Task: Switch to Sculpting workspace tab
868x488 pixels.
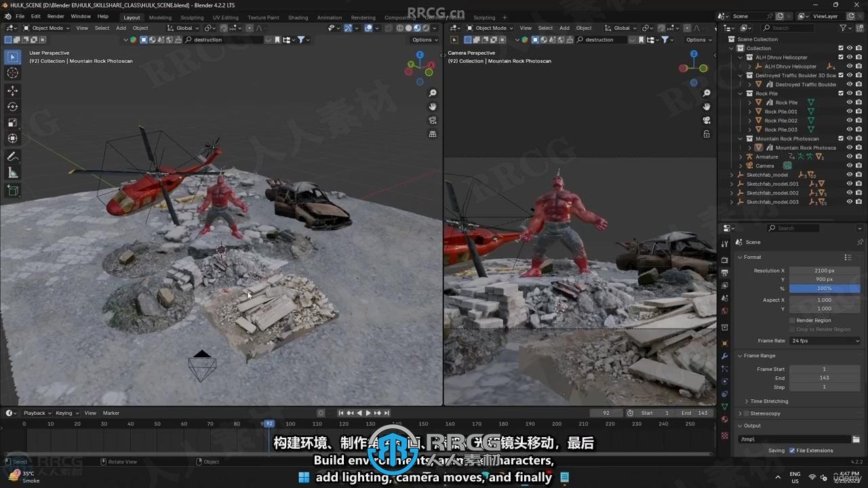Action: [192, 18]
